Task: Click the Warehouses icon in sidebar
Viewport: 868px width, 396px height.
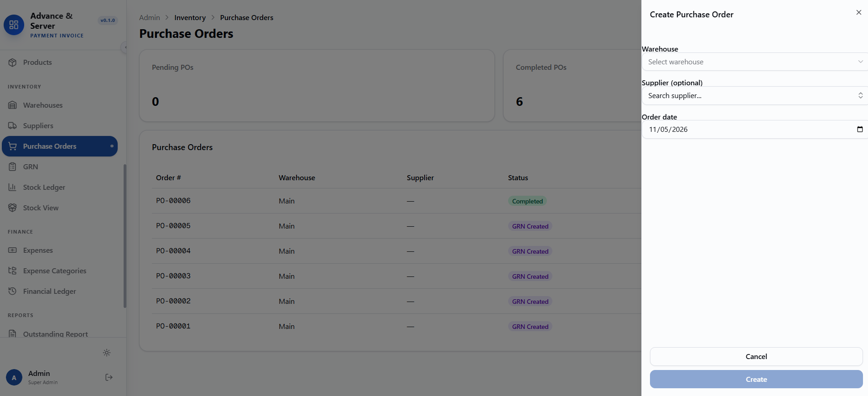Action: [x=12, y=105]
